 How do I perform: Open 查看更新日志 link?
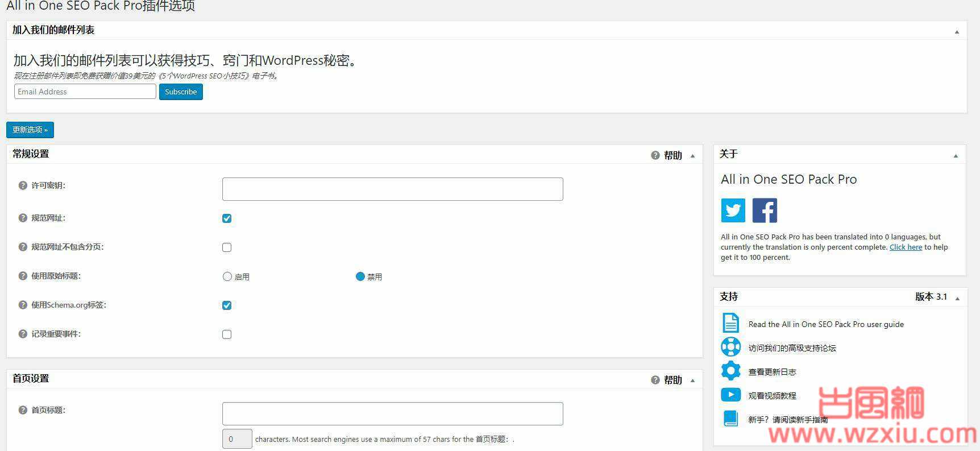point(772,372)
